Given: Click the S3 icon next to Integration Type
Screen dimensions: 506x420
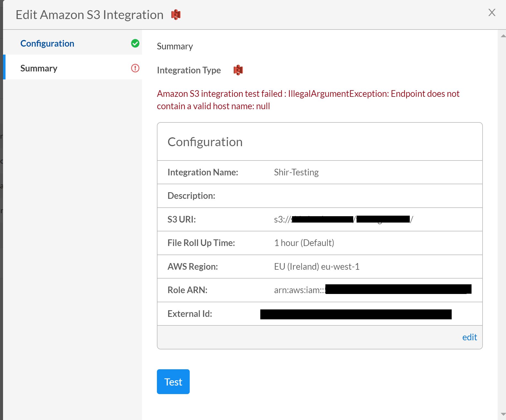Looking at the screenshot, I should (x=238, y=70).
